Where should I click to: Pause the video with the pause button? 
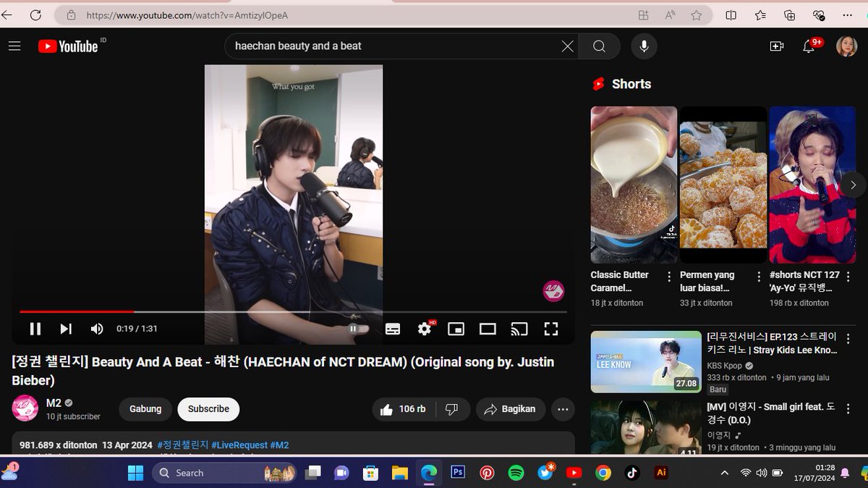[x=35, y=329]
